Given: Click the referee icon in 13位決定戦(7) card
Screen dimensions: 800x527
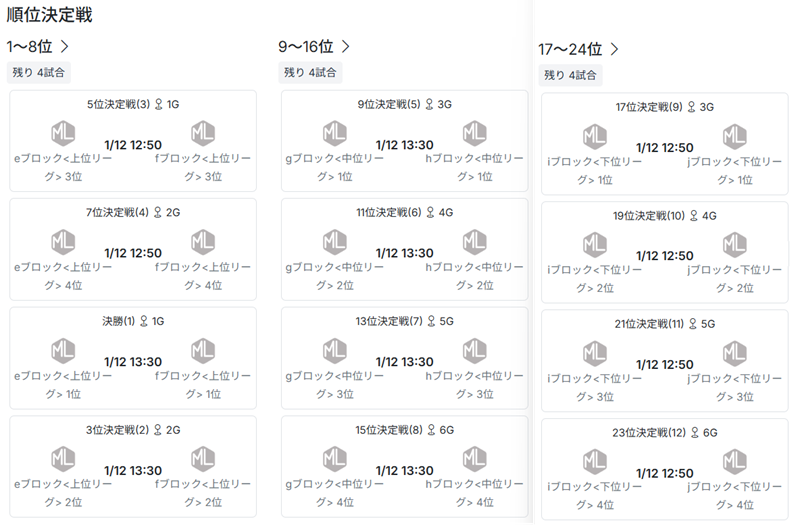Looking at the screenshot, I should point(430,321).
